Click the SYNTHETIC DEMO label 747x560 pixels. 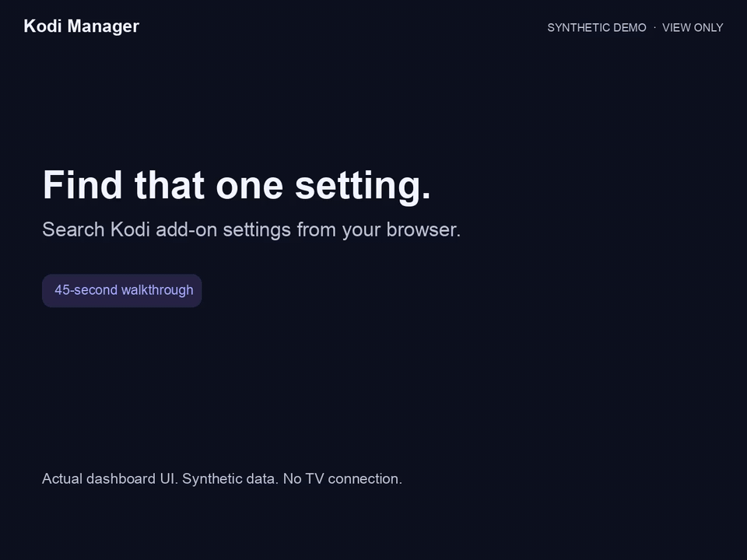597,28
